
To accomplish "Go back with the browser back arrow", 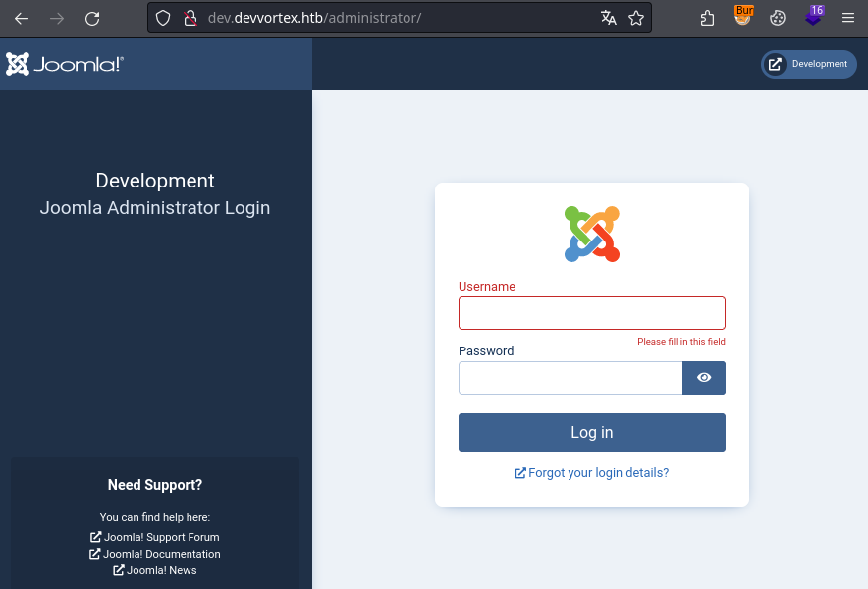I will tap(22, 19).
